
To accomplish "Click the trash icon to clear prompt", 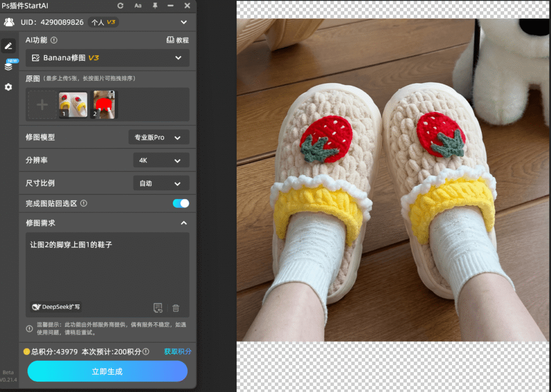I will [x=175, y=308].
